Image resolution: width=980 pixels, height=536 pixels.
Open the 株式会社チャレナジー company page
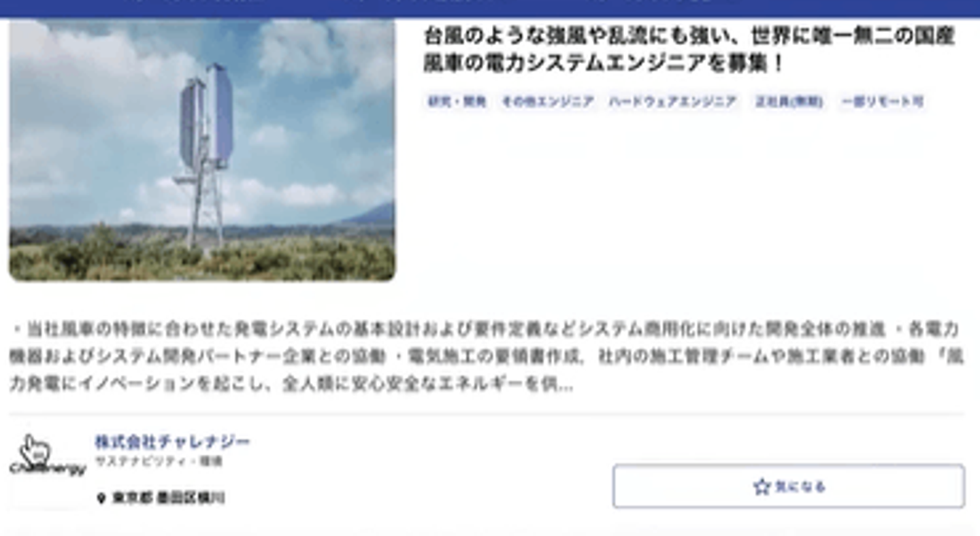click(x=172, y=441)
